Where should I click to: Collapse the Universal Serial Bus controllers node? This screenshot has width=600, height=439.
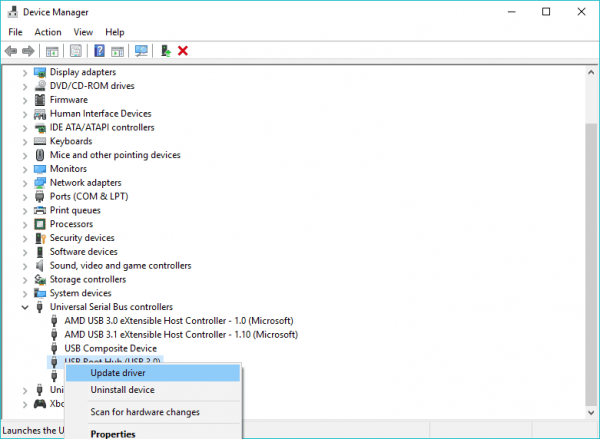coord(25,307)
